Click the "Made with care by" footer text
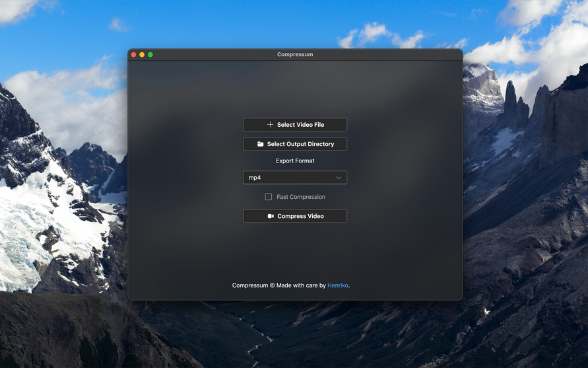 click(x=301, y=285)
